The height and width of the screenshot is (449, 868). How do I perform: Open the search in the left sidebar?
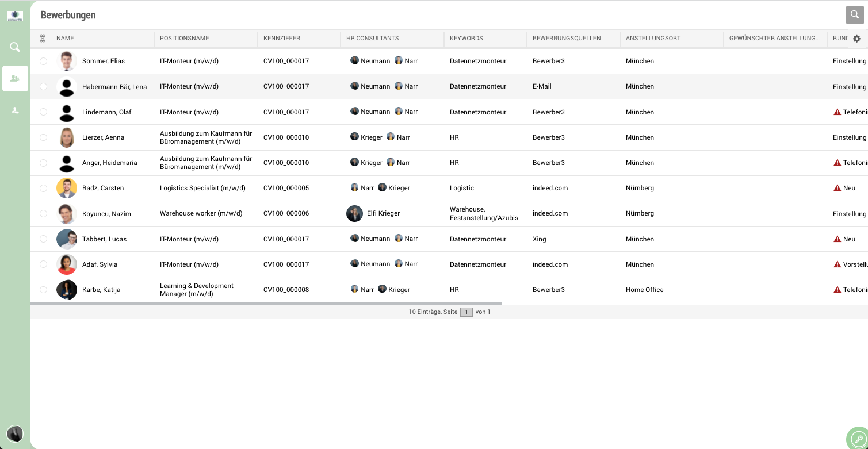(15, 47)
